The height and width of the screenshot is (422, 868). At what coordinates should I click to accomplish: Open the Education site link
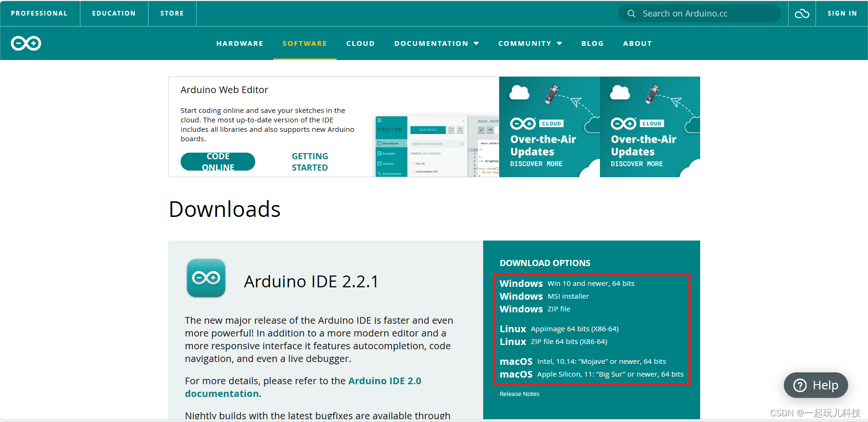pyautogui.click(x=114, y=13)
